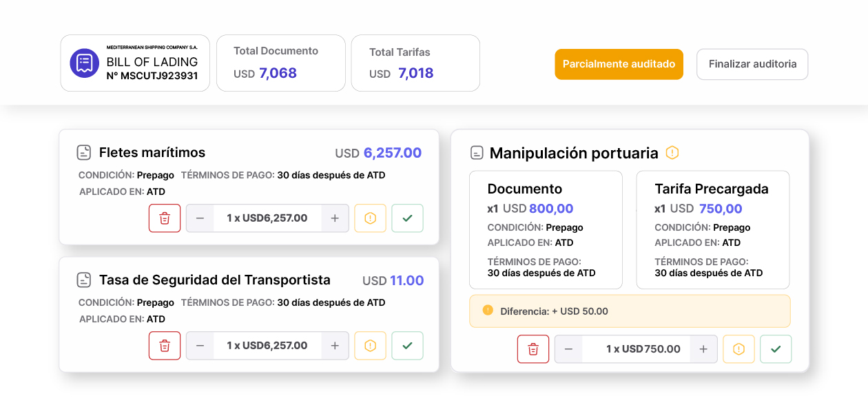Viewport: 868px width, 416px height.
Task: Approve the Manipulación portuaria charge with the checkmark
Action: [776, 349]
